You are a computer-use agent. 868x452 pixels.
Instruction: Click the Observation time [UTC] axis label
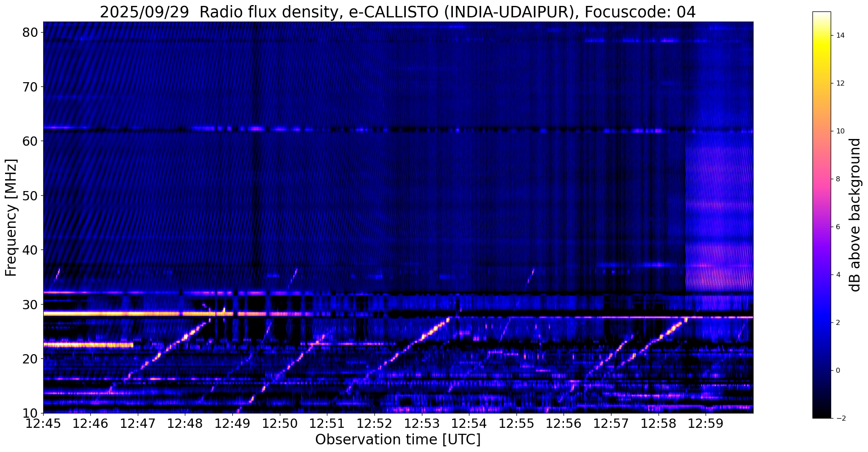click(398, 440)
